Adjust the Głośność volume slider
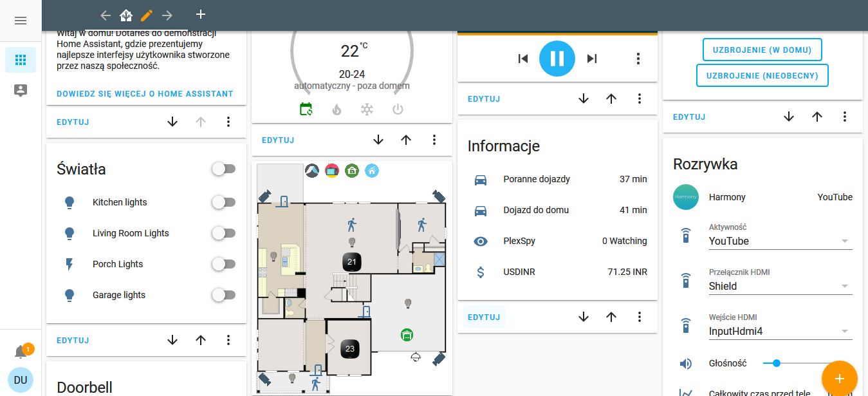 click(777, 363)
